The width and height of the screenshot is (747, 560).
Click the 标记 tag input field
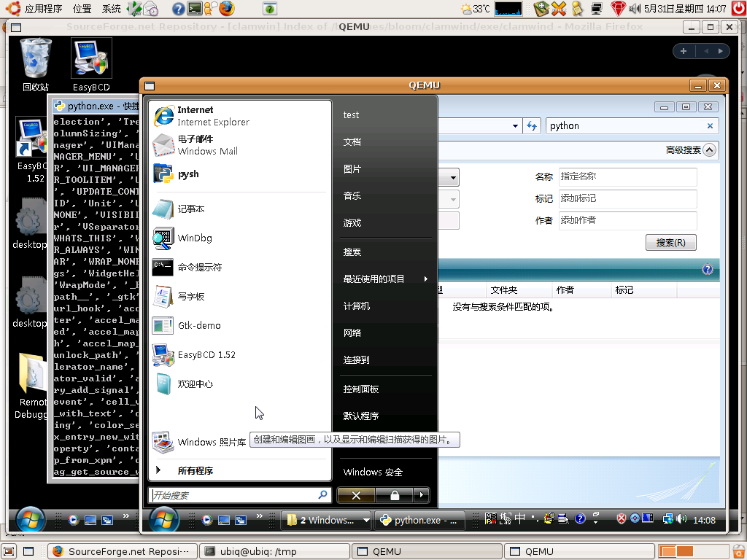[627, 198]
